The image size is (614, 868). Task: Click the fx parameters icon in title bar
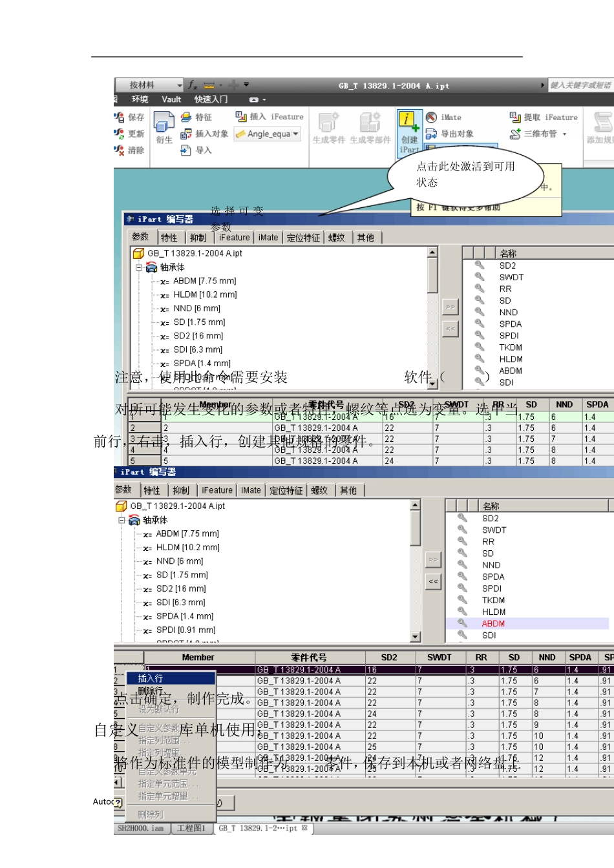(x=193, y=85)
